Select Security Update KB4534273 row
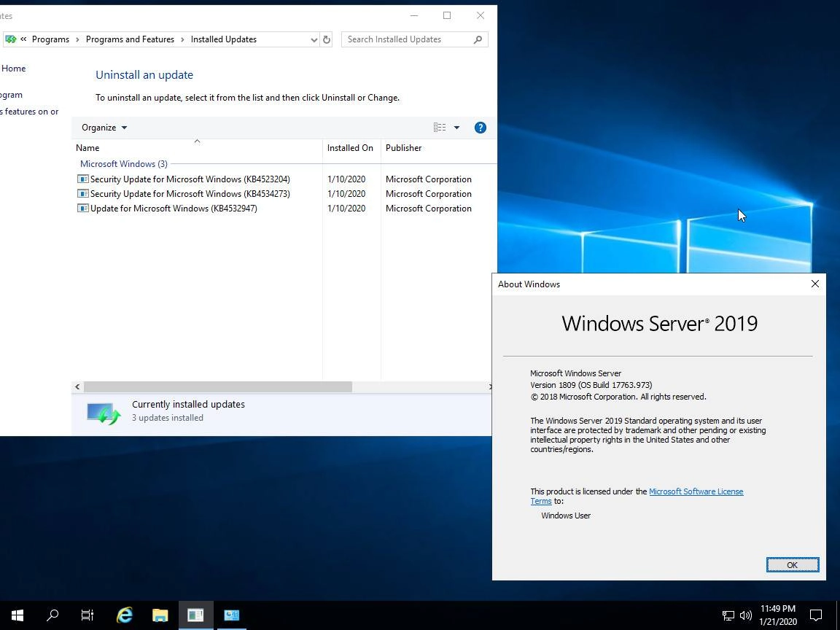840x630 pixels. [x=284, y=194]
